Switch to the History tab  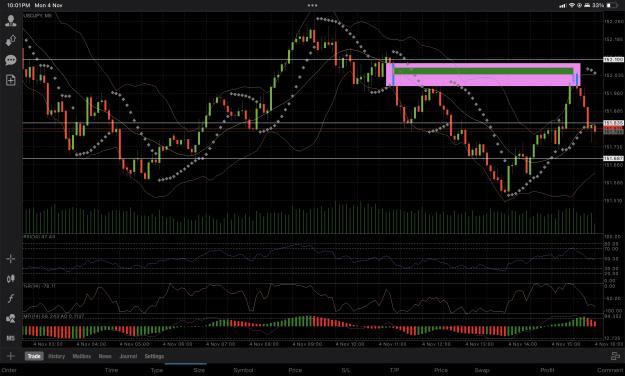tap(56, 356)
